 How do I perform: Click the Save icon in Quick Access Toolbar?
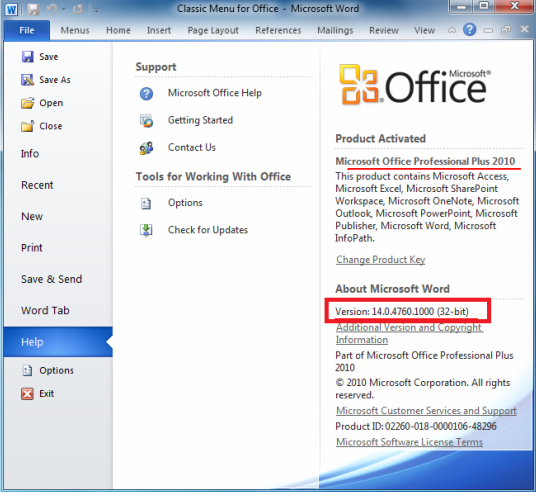click(33, 9)
